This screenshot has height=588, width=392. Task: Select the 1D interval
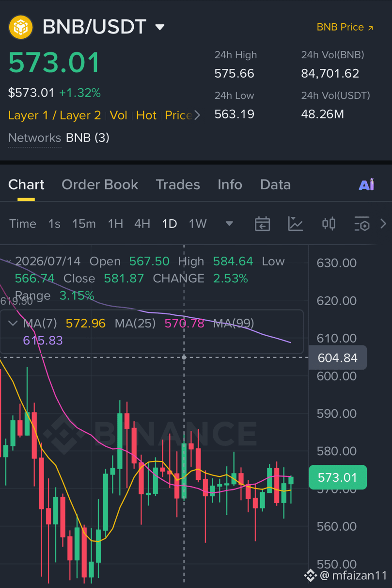point(169,224)
